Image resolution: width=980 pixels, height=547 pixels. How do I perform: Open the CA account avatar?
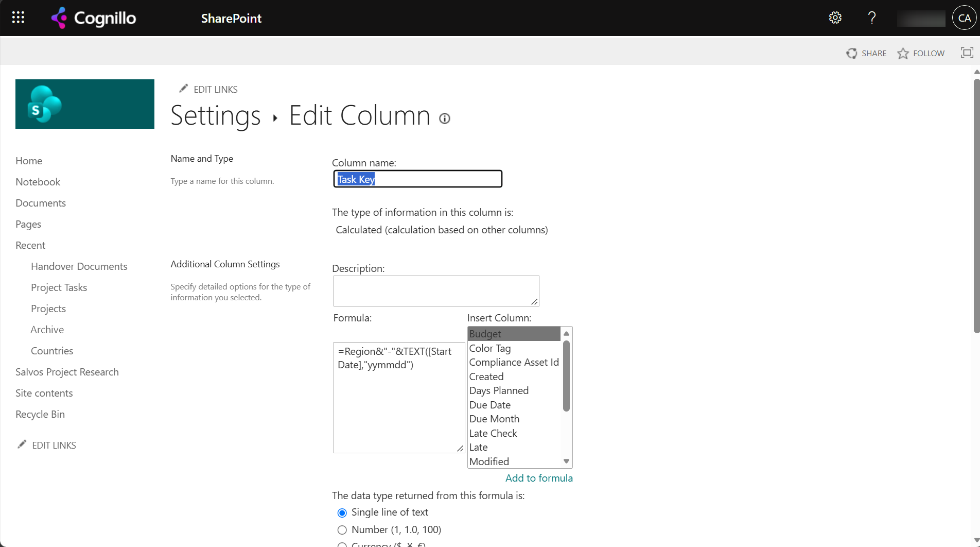tap(964, 18)
